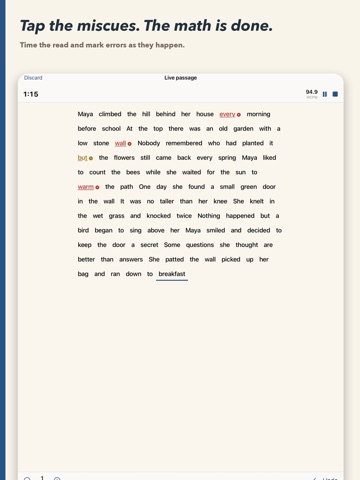Mark the word 'remembered' as a miscue

(x=184, y=143)
